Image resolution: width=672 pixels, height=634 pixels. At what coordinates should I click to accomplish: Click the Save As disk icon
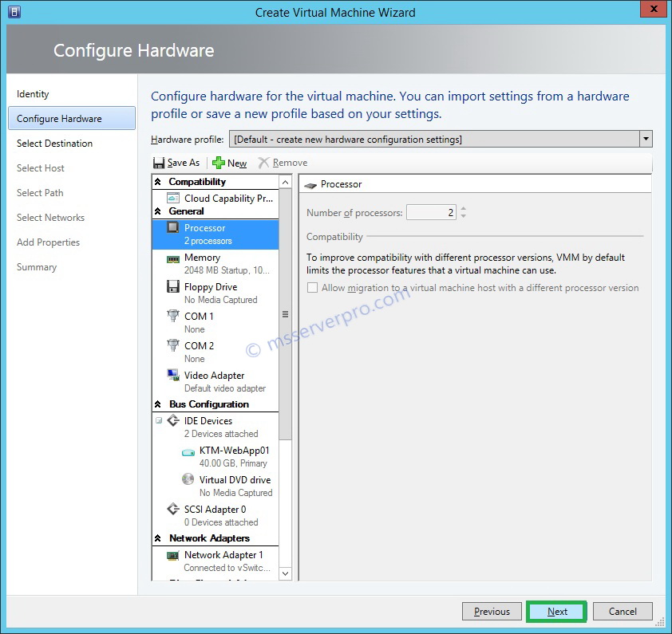pyautogui.click(x=159, y=163)
